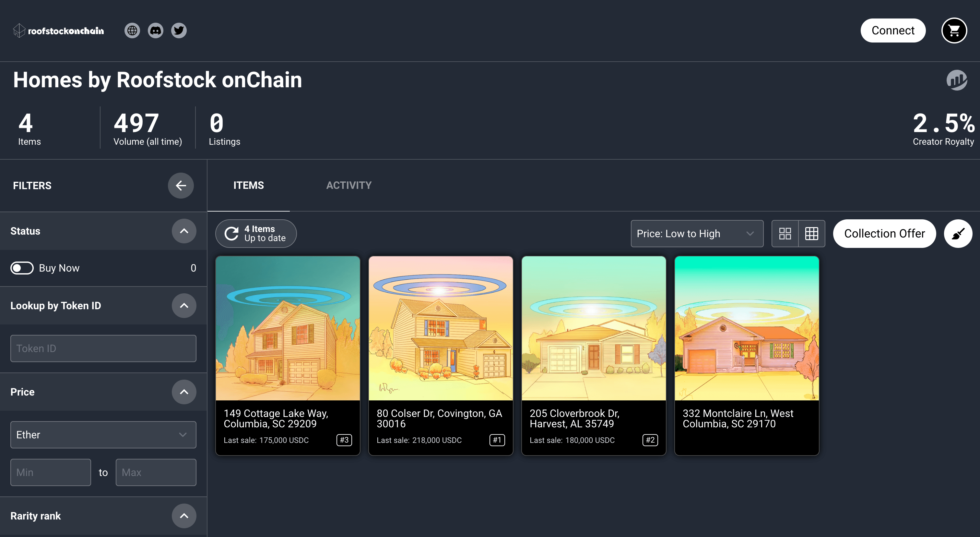
Task: Click the Min price field
Action: tap(51, 472)
